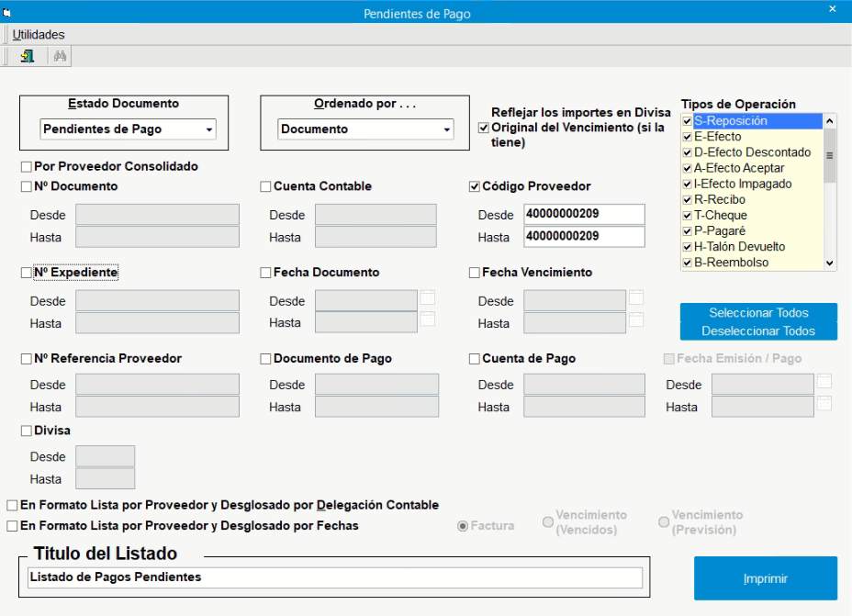This screenshot has width=852, height=616.
Task: Toggle B-Reembolso operation type
Action: coord(688,263)
